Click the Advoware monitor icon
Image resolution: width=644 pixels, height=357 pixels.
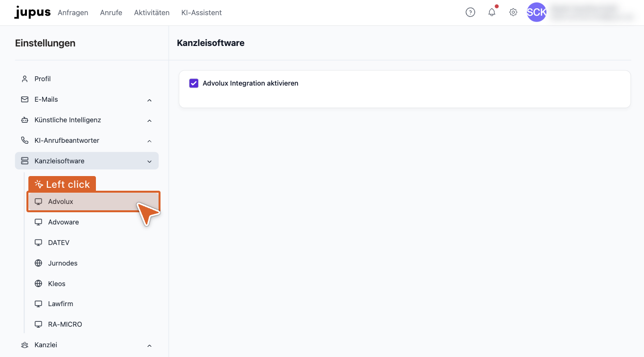point(39,222)
